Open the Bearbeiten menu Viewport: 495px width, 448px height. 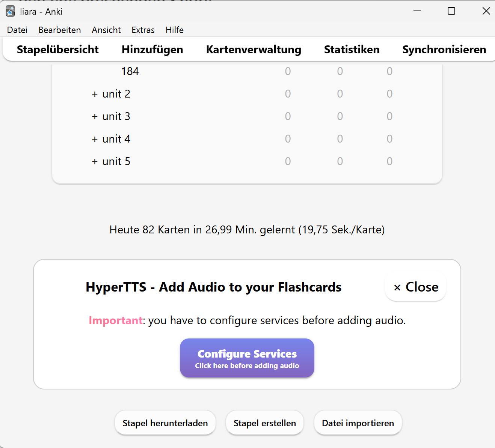60,30
